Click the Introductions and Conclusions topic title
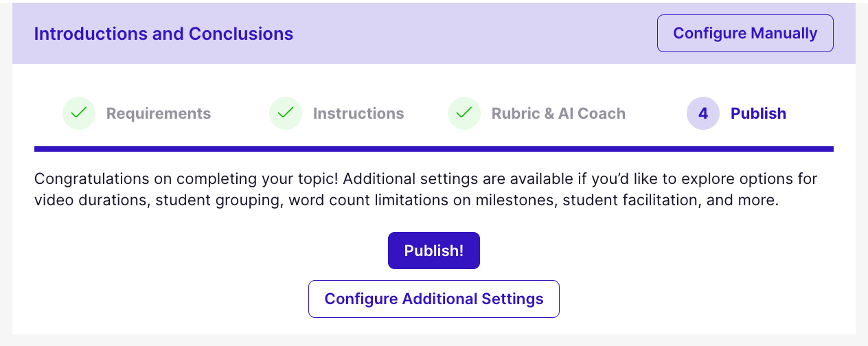The width and height of the screenshot is (868, 346). [x=163, y=34]
